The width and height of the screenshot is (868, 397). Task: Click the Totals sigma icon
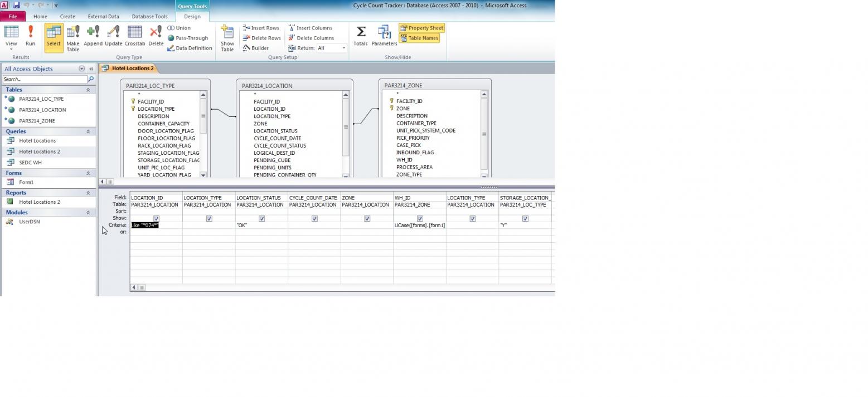[x=361, y=36]
